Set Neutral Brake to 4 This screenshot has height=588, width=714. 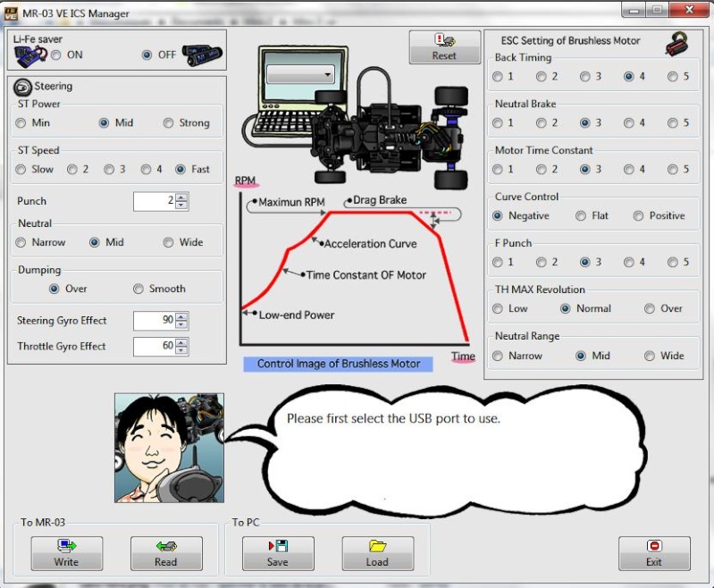pos(629,123)
